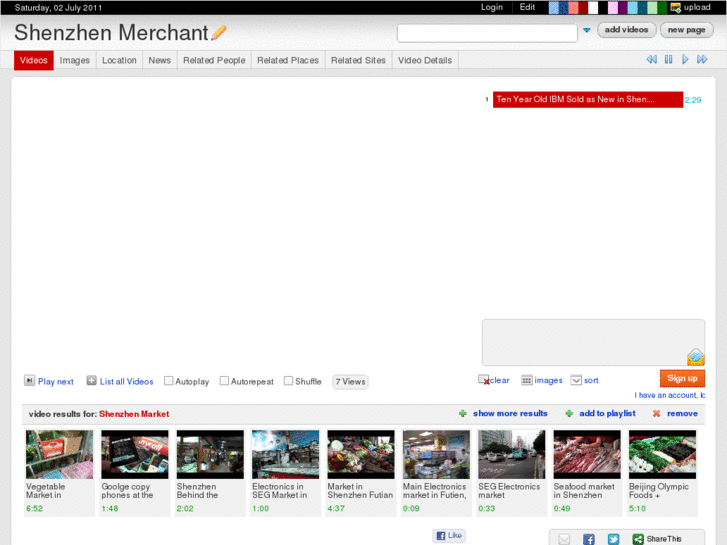The width and height of the screenshot is (727, 545).
Task: Open the search box dropdown arrow
Action: tap(587, 30)
